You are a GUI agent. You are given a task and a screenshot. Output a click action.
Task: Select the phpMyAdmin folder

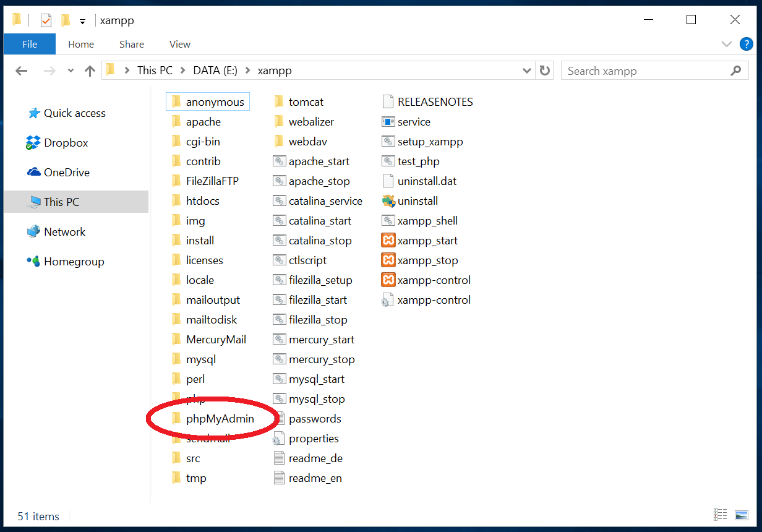[212, 419]
